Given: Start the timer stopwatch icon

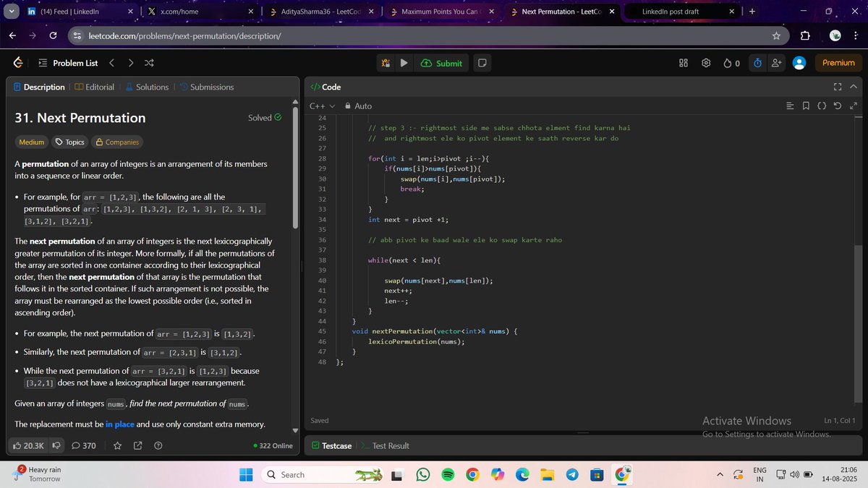Looking at the screenshot, I should click(x=757, y=63).
